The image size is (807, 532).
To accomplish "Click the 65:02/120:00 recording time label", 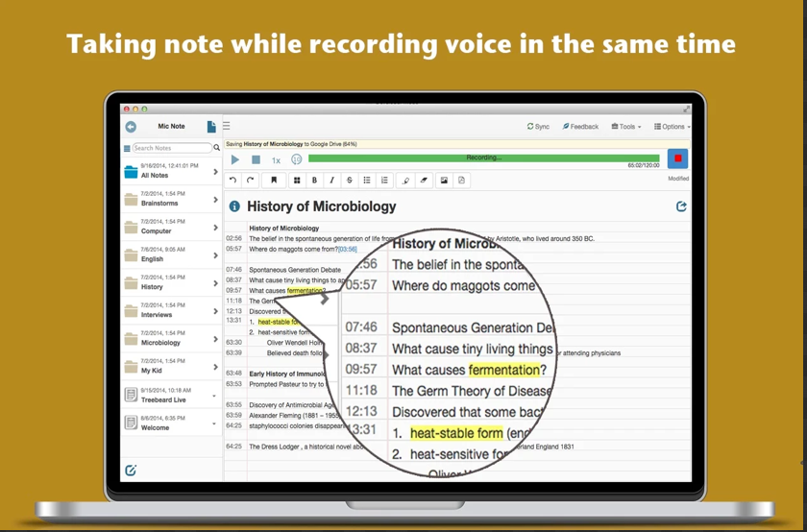I will [x=644, y=166].
